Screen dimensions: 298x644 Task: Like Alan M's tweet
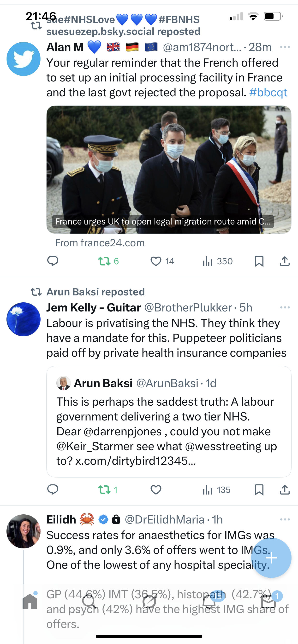click(156, 261)
